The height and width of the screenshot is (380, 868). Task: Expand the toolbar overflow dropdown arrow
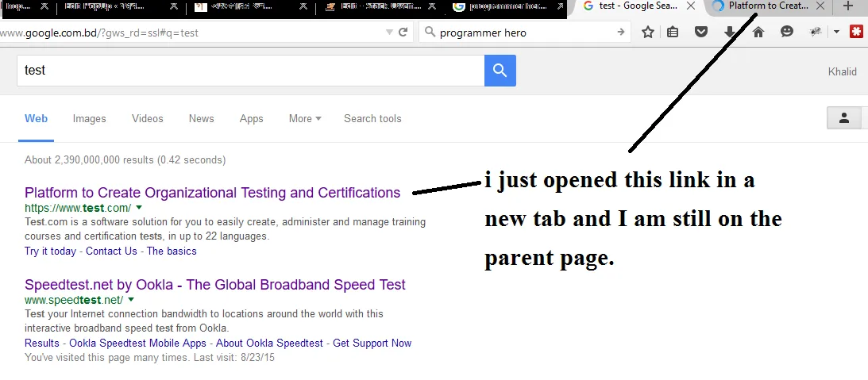click(836, 32)
